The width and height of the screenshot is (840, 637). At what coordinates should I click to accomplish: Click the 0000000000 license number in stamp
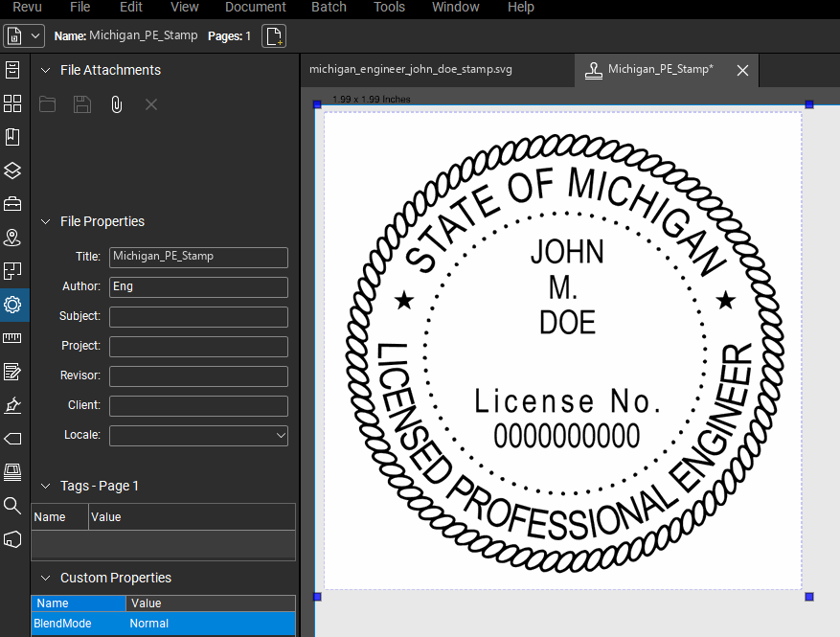click(x=567, y=436)
